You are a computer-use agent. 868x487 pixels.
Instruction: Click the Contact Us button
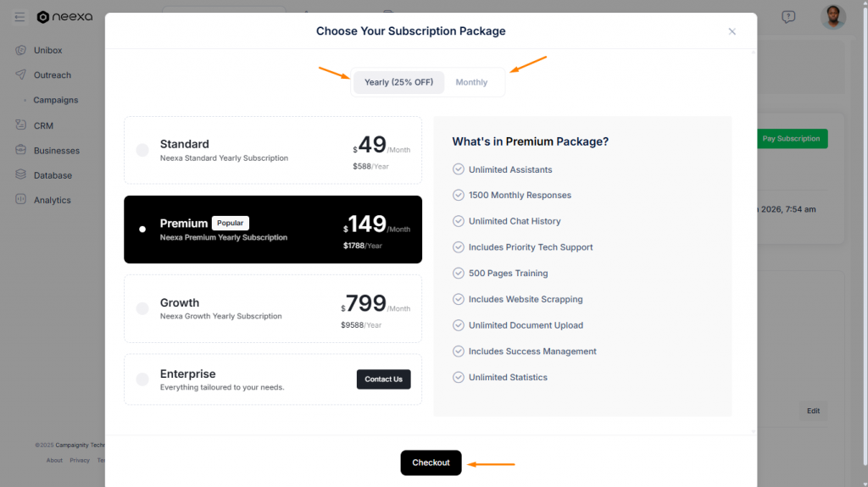click(x=383, y=379)
